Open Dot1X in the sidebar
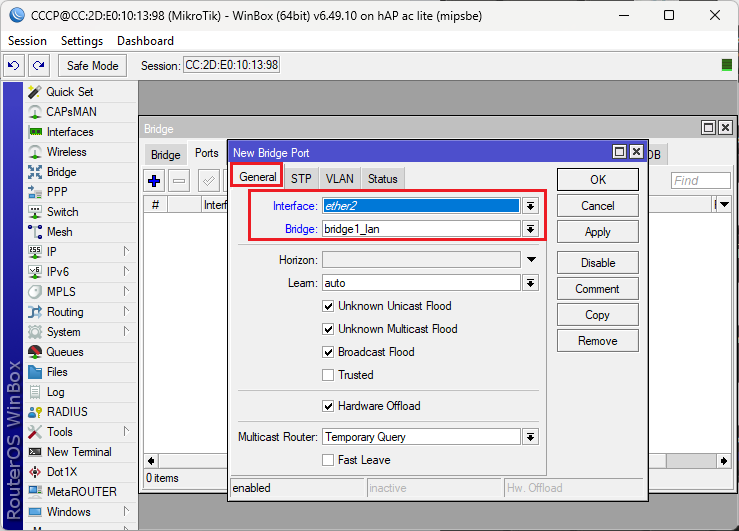739x531 pixels. [x=62, y=472]
